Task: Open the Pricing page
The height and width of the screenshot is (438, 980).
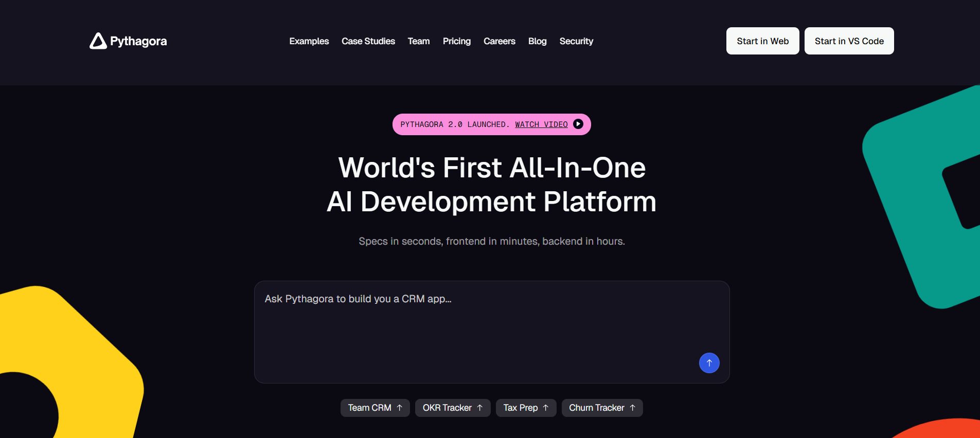Action: pos(457,41)
